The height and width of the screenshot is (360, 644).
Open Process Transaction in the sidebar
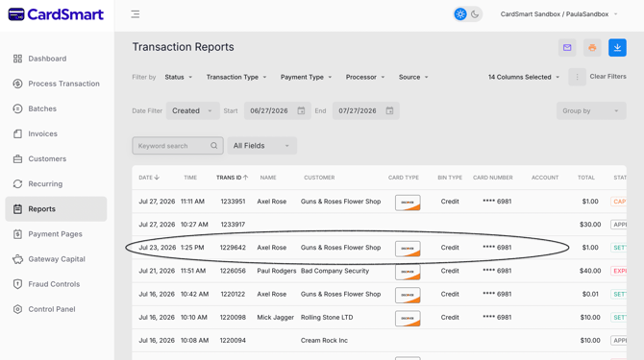tap(56, 84)
